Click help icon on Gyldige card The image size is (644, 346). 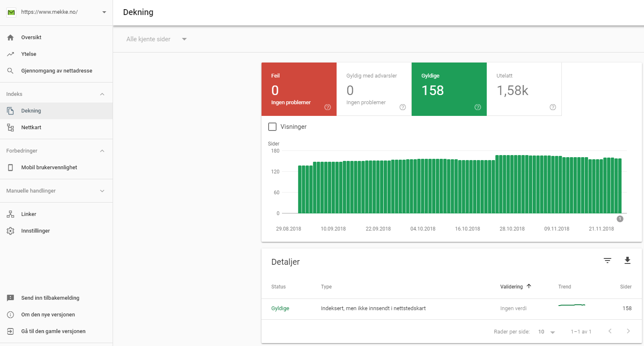point(478,107)
